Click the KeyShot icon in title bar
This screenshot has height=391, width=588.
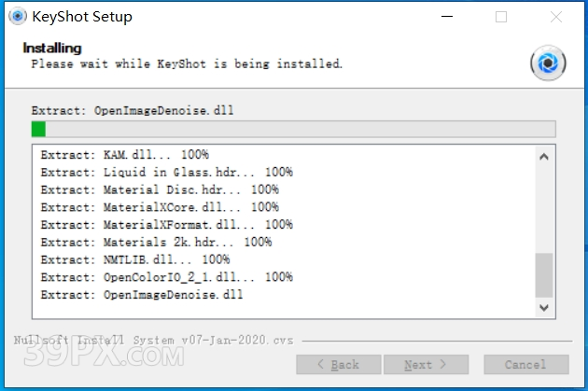(x=16, y=17)
